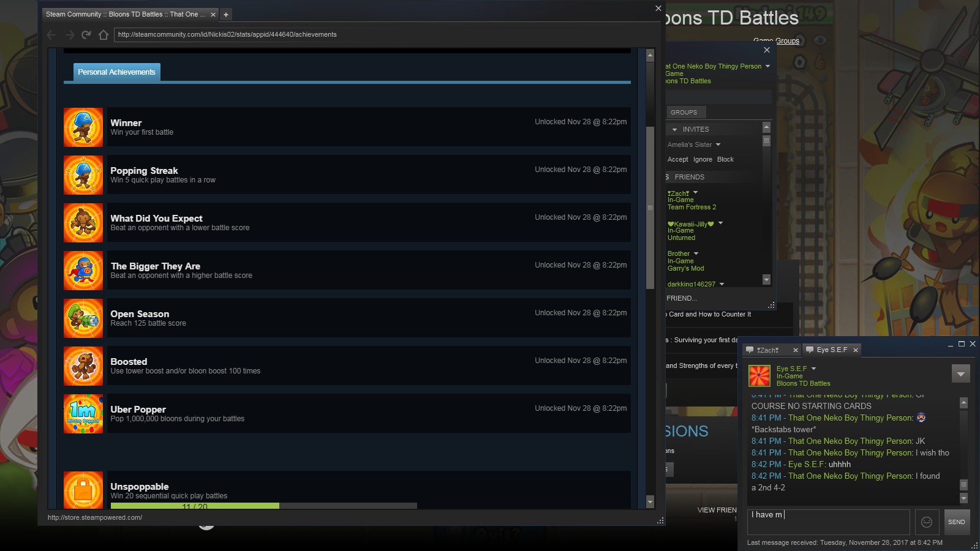Collapse the INVITES section

coord(674,130)
